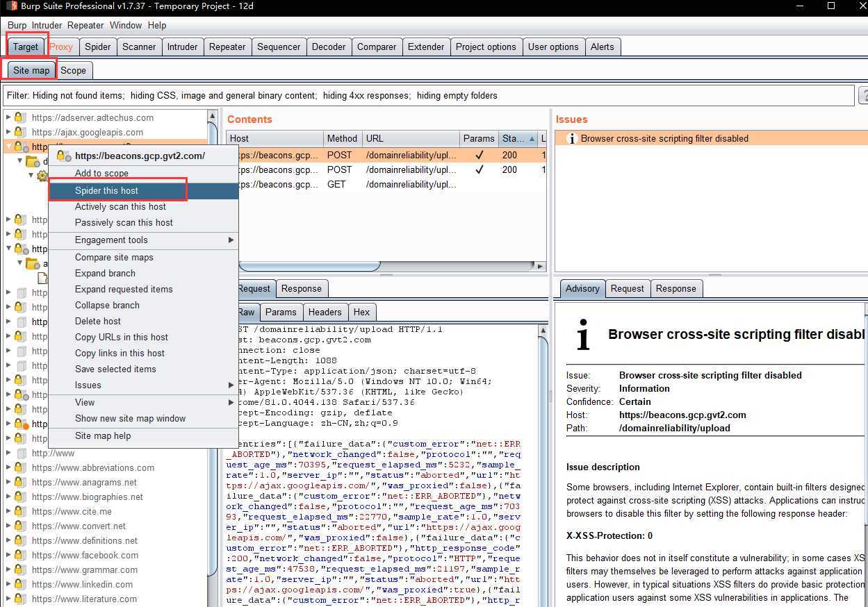This screenshot has height=607, width=868.
Task: Click the Burp Suite logo in the title bar
Action: pyautogui.click(x=12, y=6)
